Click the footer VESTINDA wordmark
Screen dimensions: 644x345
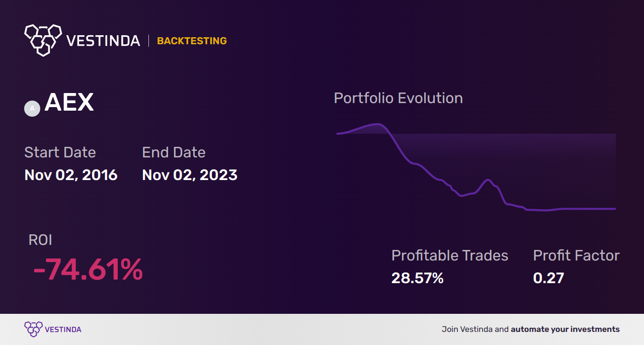pyautogui.click(x=63, y=330)
